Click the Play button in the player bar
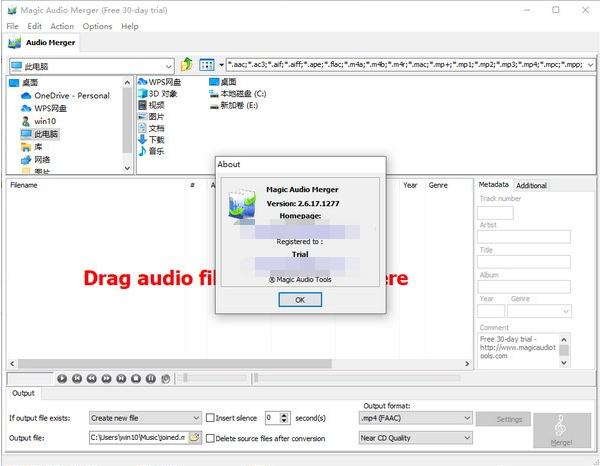The width and height of the screenshot is (600, 466). point(62,378)
